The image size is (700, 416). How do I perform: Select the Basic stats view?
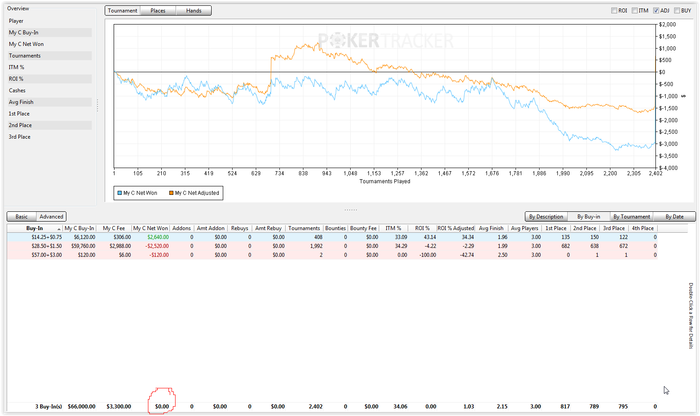pos(21,216)
